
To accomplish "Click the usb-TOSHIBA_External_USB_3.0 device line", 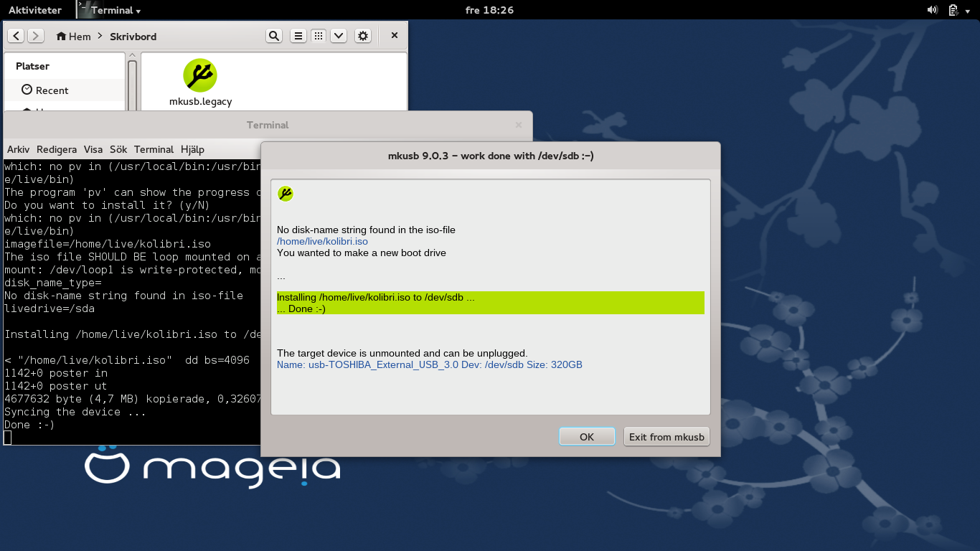I will [x=430, y=364].
